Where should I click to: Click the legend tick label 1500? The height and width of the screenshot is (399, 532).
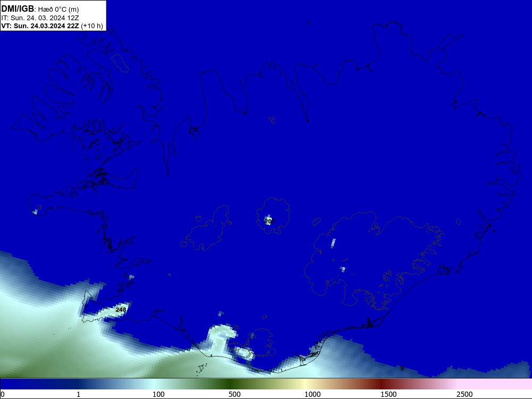point(388,394)
